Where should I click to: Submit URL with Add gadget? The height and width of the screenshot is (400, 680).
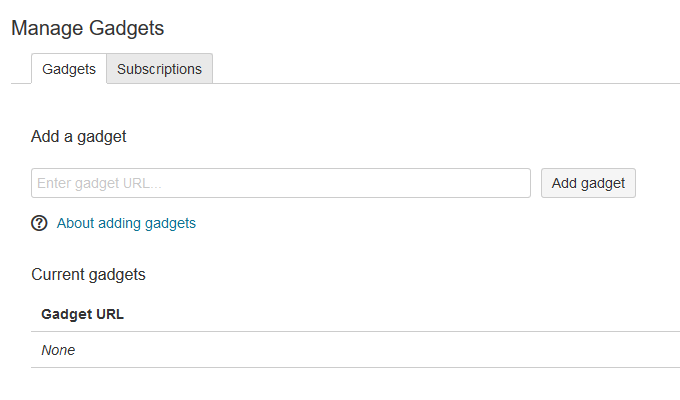click(588, 183)
